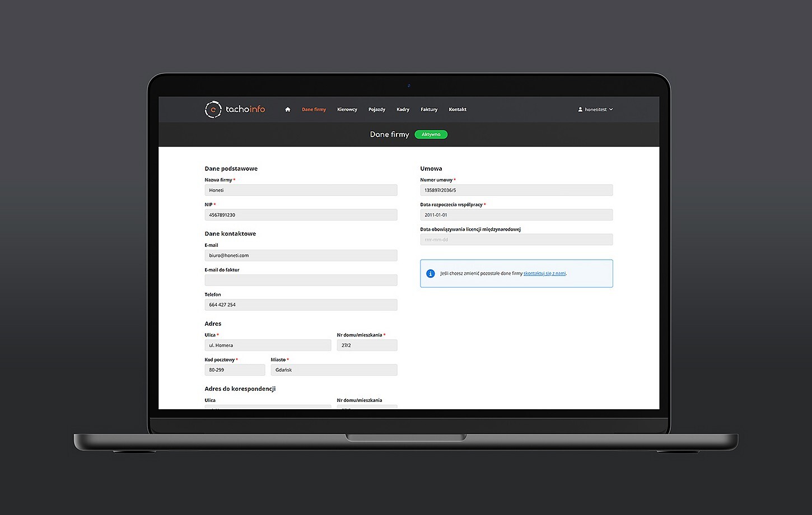Open the tachoinfo logo
This screenshot has width=812, height=515.
(x=235, y=109)
